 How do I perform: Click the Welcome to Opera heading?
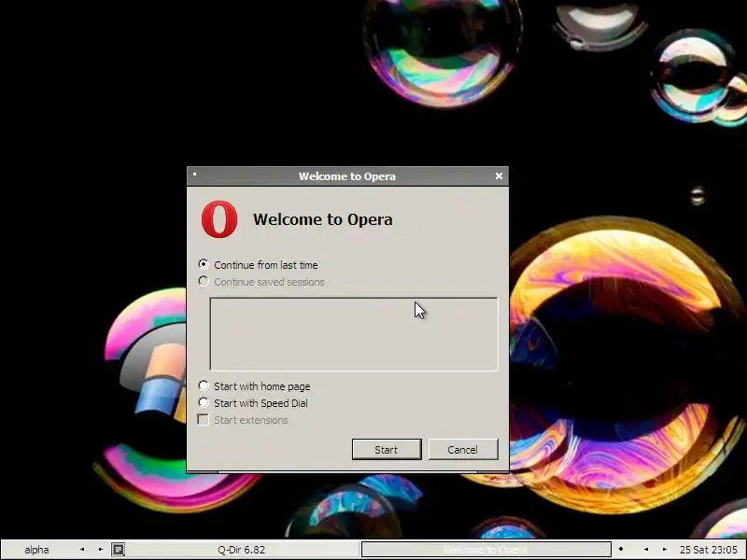tap(323, 219)
